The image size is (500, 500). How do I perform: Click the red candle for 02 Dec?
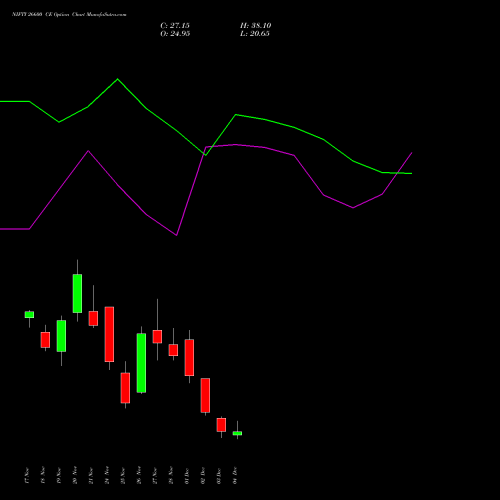pyautogui.click(x=205, y=395)
